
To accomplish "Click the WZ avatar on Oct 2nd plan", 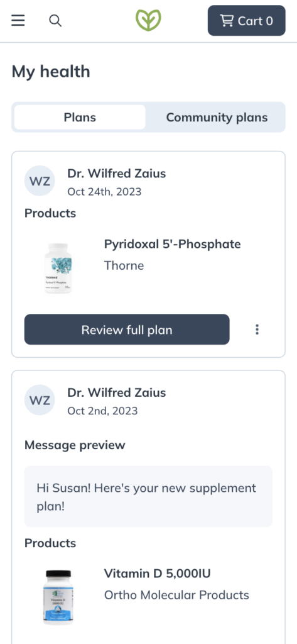I will tap(40, 400).
